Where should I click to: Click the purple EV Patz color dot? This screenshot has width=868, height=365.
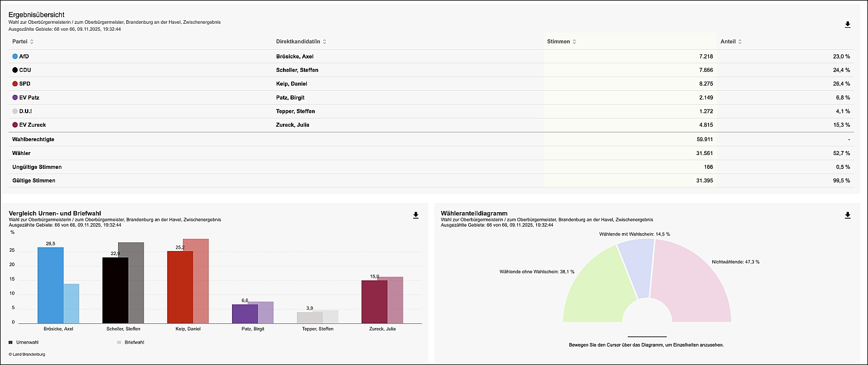pyautogui.click(x=15, y=98)
